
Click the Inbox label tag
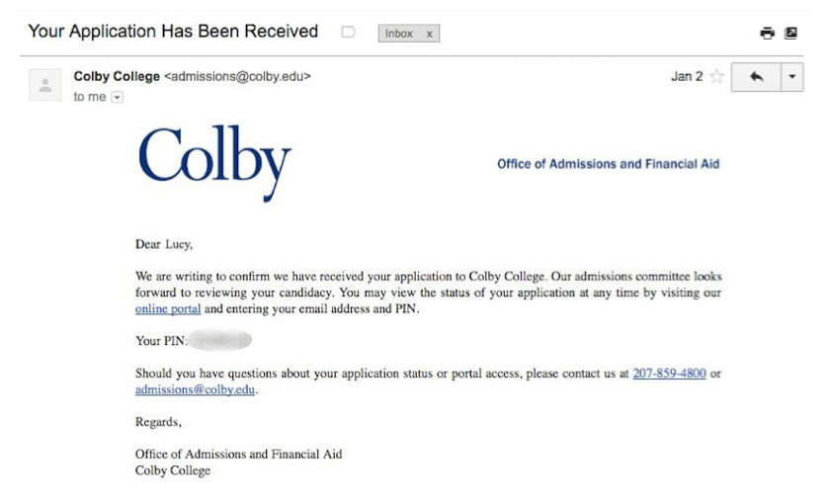coord(399,34)
